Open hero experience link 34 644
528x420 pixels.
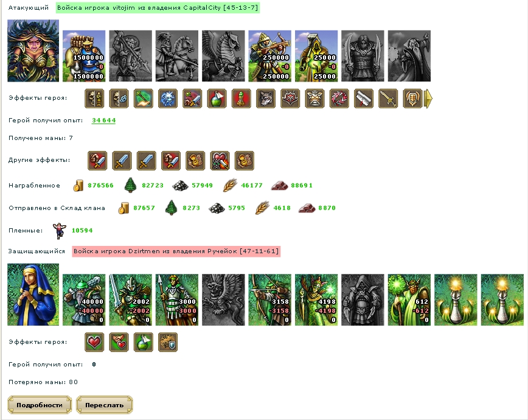pos(103,121)
